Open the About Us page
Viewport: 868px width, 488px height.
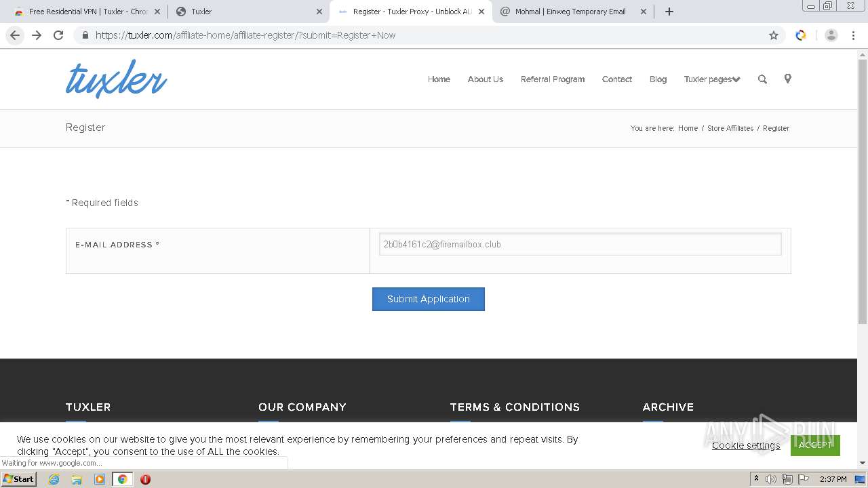pos(486,79)
